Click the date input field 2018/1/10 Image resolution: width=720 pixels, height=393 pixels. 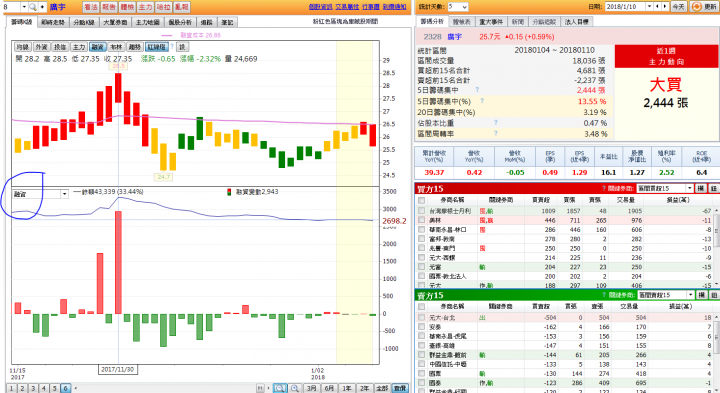(626, 6)
